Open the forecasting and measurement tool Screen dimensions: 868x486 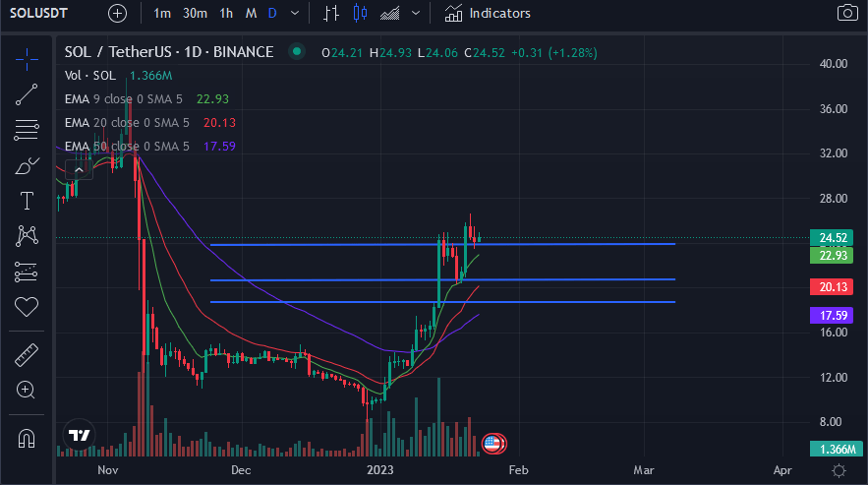click(x=27, y=272)
